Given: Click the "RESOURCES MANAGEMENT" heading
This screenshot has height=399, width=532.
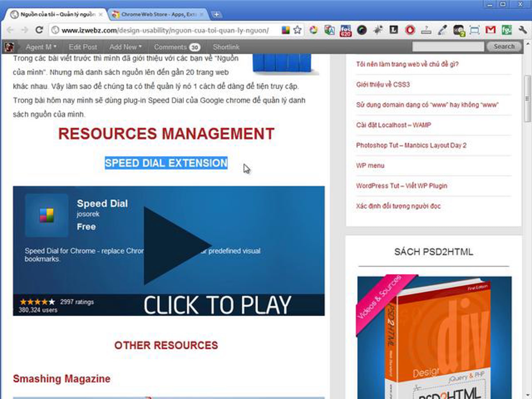Looking at the screenshot, I should pos(166,134).
